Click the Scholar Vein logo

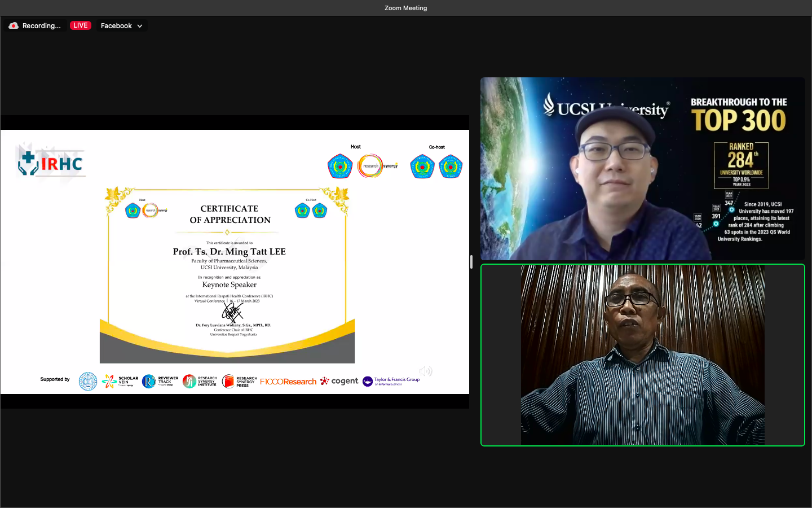pyautogui.click(x=120, y=382)
